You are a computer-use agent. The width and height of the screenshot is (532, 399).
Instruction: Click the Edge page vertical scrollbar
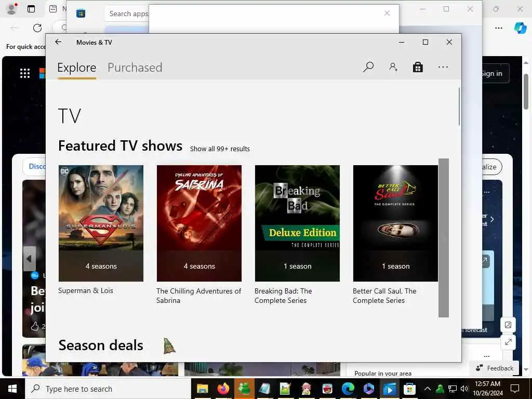[x=526, y=91]
